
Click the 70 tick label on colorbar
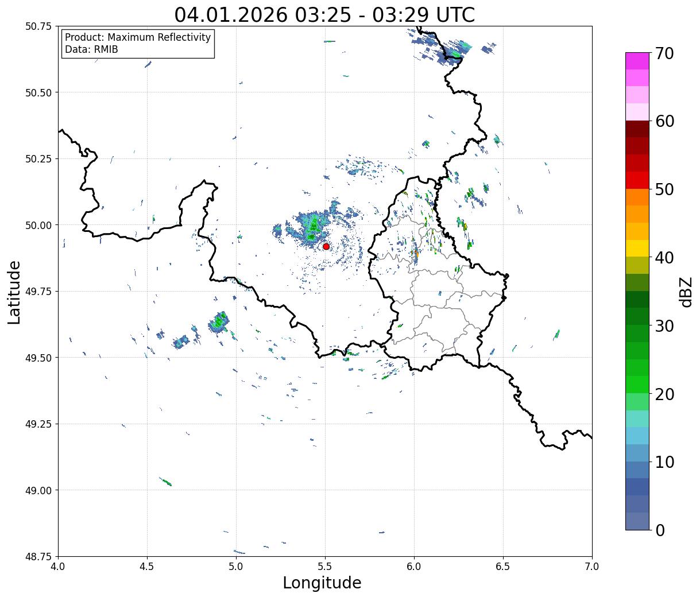tap(664, 53)
